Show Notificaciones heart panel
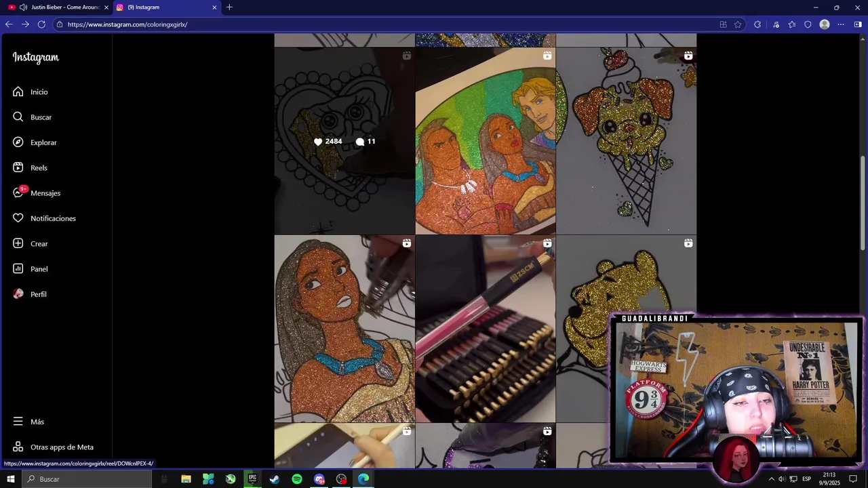The height and width of the screenshot is (488, 868). (44, 218)
